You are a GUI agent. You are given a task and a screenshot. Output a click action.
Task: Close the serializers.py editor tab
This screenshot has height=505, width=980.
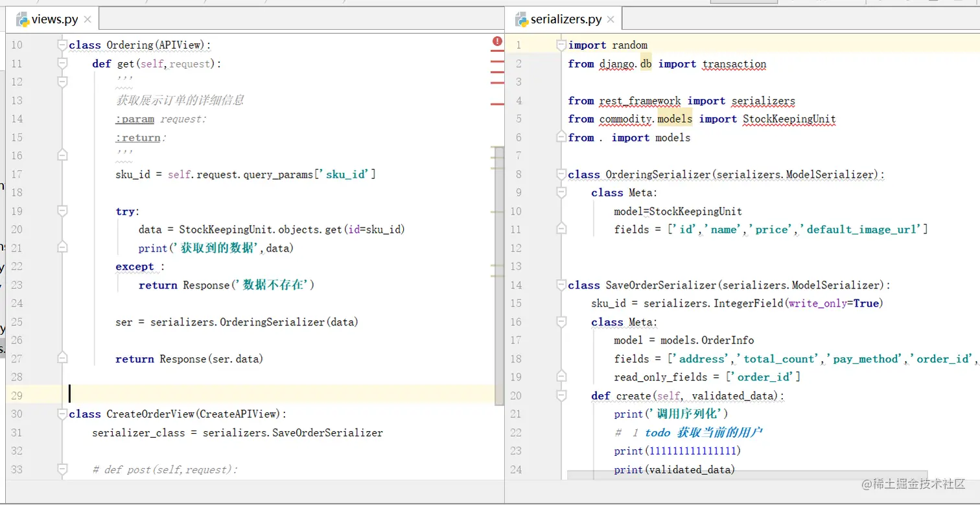coord(611,19)
